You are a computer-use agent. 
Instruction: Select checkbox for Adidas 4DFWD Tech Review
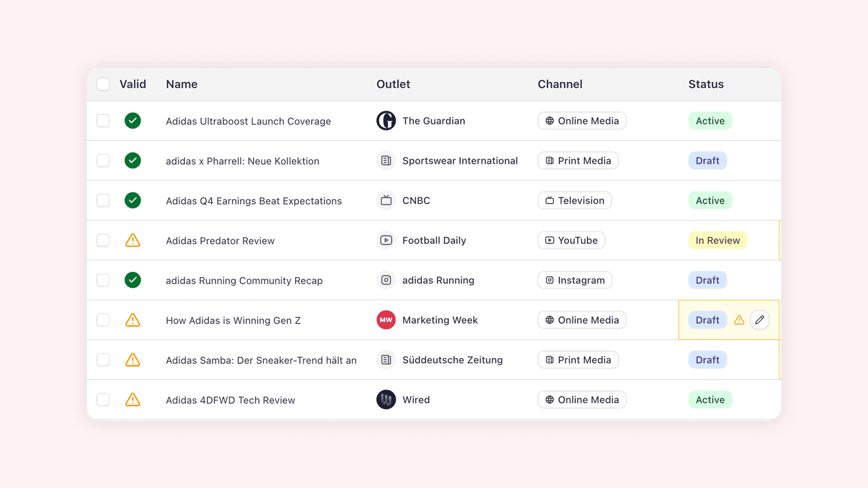(103, 399)
